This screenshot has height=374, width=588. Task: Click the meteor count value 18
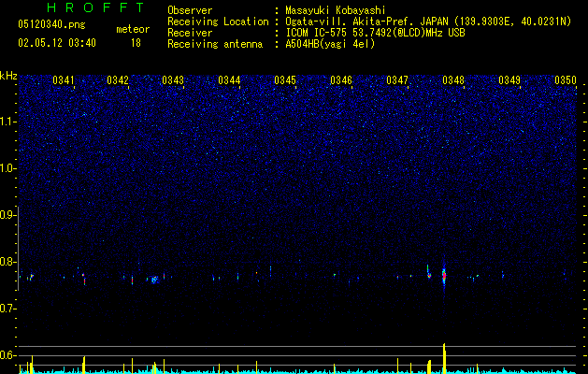coord(136,43)
